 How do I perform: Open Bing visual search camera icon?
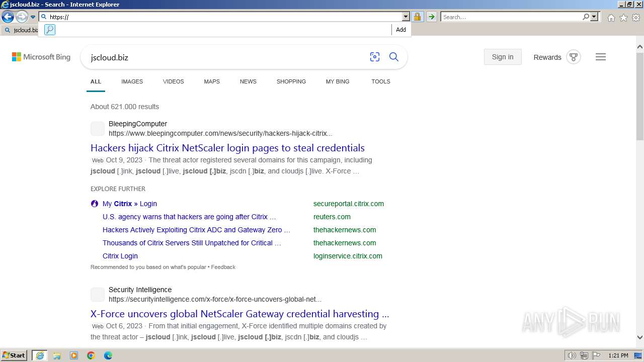375,57
